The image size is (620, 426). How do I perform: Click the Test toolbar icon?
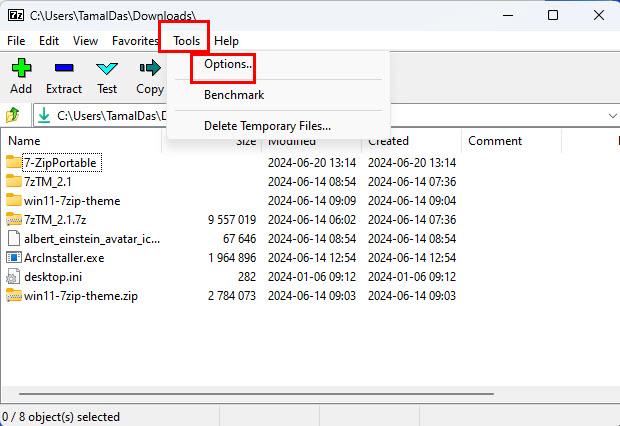107,68
